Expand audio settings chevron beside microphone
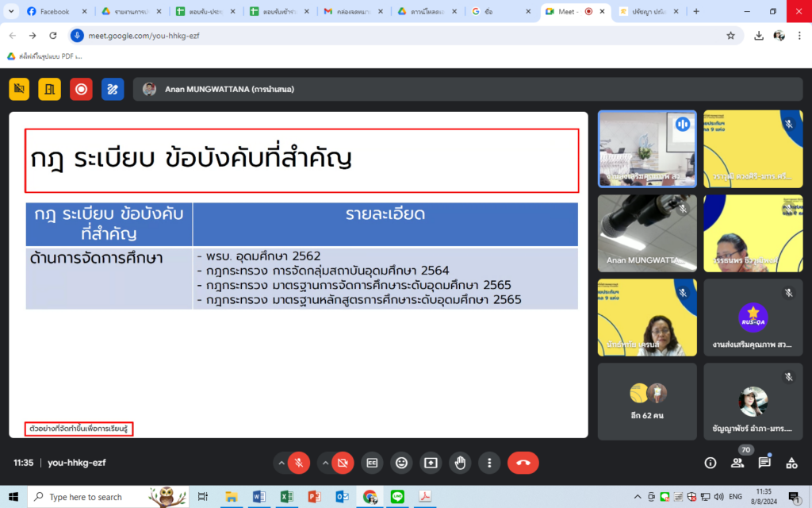The width and height of the screenshot is (812, 508). pos(282,463)
